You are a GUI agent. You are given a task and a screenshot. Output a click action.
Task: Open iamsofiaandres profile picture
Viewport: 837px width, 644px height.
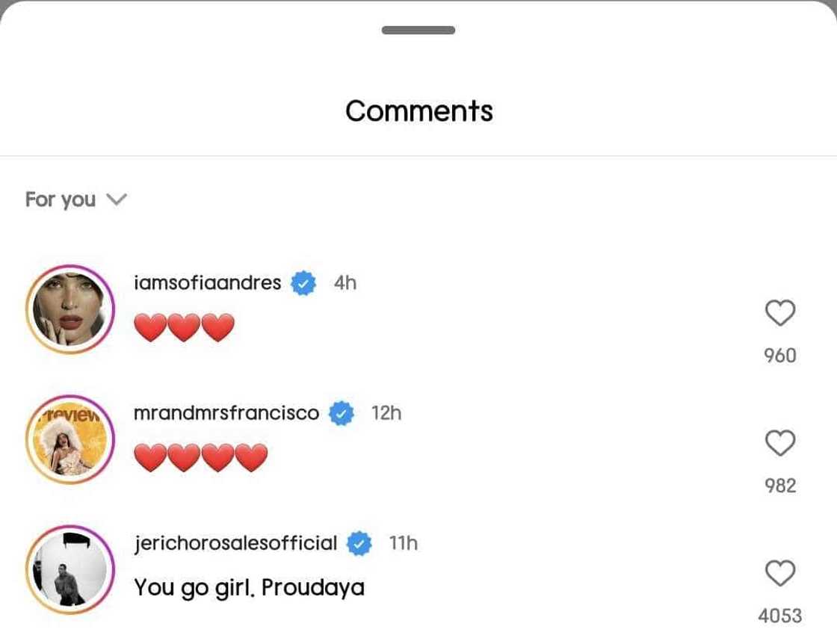[x=70, y=309]
